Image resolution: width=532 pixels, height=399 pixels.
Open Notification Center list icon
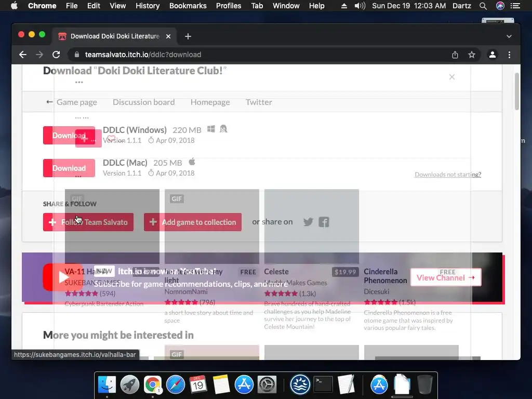point(515,6)
